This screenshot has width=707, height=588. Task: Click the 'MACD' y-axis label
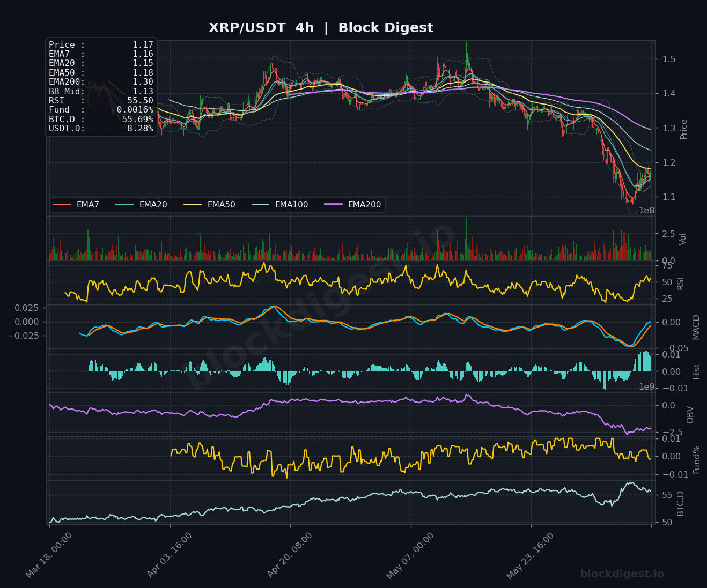click(x=696, y=327)
